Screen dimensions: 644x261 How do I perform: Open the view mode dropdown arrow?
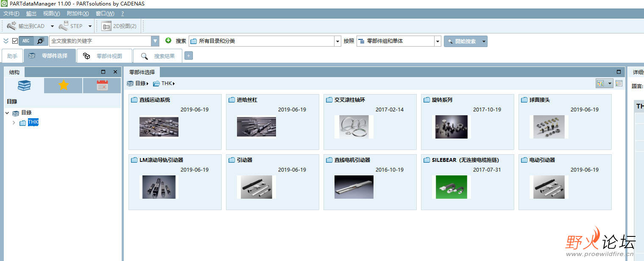pyautogui.click(x=610, y=83)
